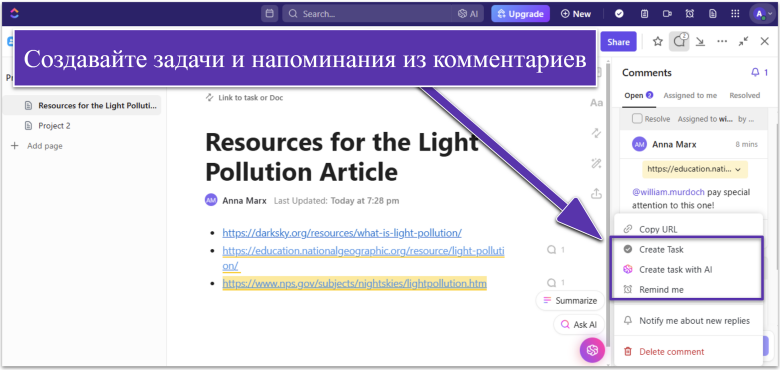Switch to the Resolved tab
780x370 pixels.
click(x=745, y=95)
